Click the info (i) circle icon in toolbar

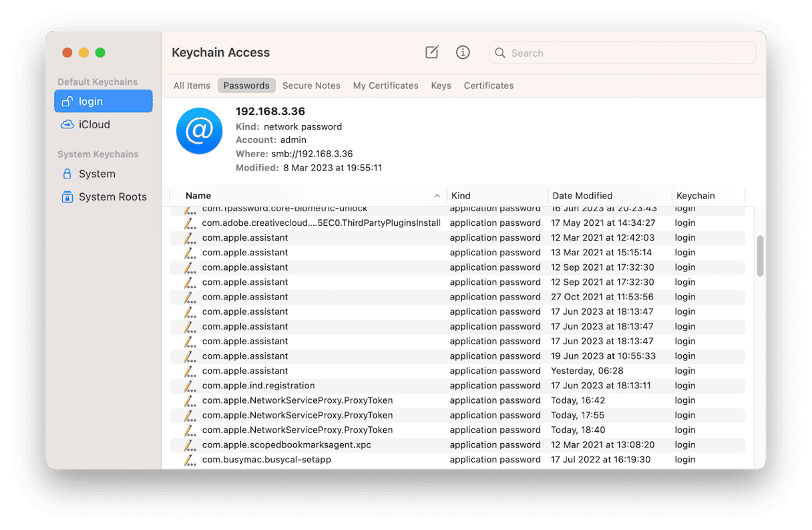point(463,52)
